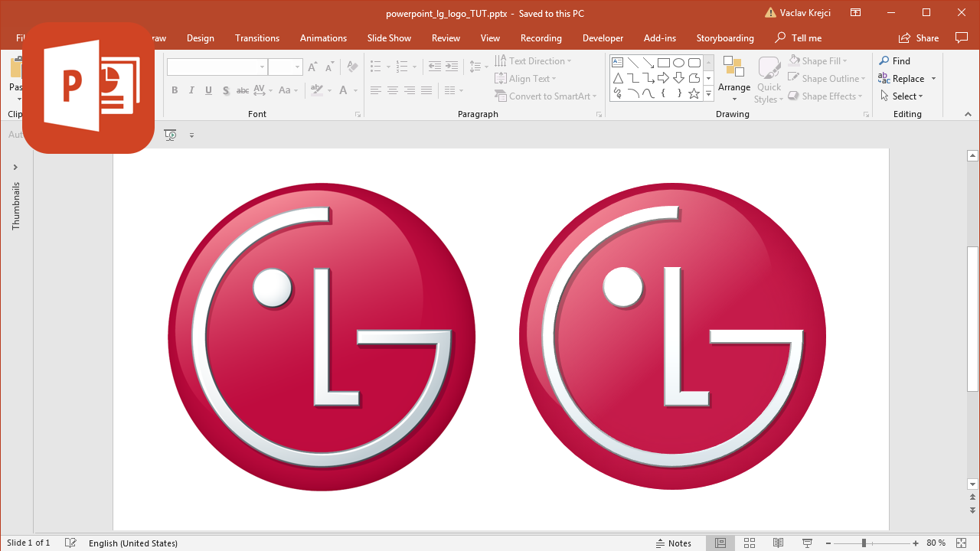The width and height of the screenshot is (980, 551).
Task: Open spell check icon in status bar
Action: click(x=70, y=543)
